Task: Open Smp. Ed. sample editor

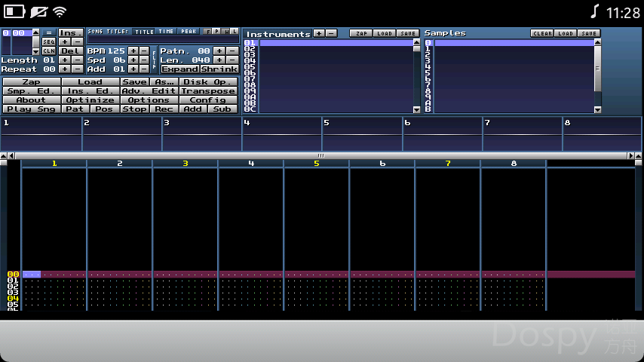Action: (31, 90)
